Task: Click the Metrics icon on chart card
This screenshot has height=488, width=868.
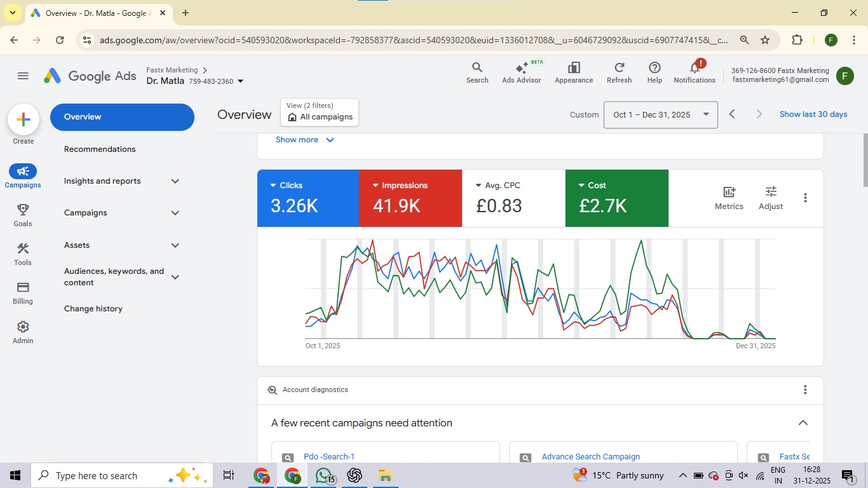Action: pyautogui.click(x=729, y=198)
